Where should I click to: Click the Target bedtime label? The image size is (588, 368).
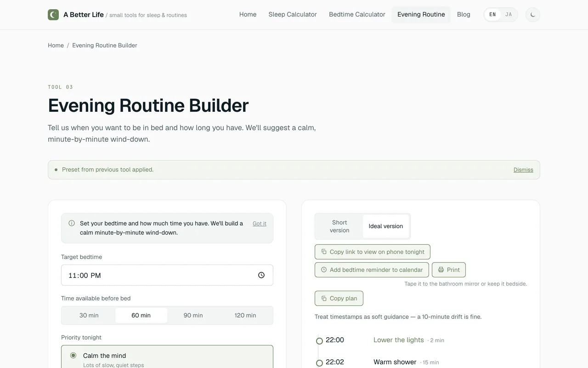click(x=81, y=257)
